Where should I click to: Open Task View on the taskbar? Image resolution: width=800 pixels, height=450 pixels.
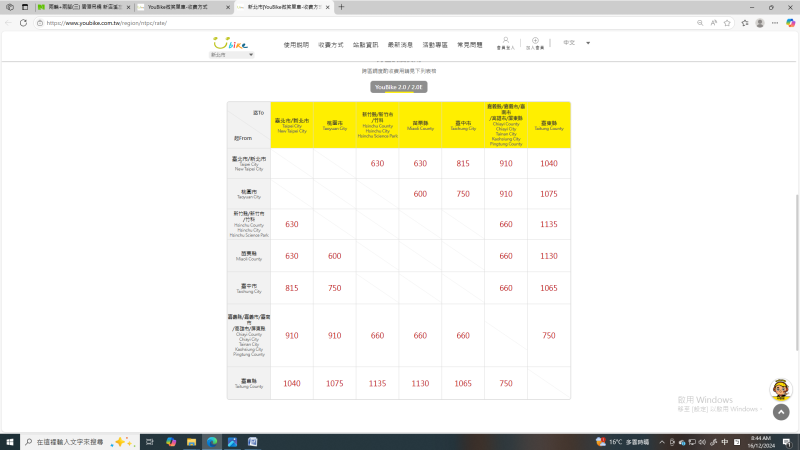(149, 442)
